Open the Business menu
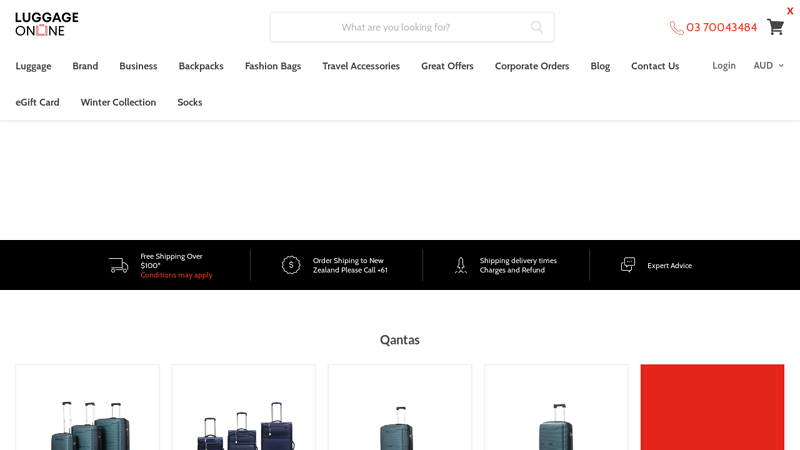Viewport: 800px width, 450px height. [138, 66]
